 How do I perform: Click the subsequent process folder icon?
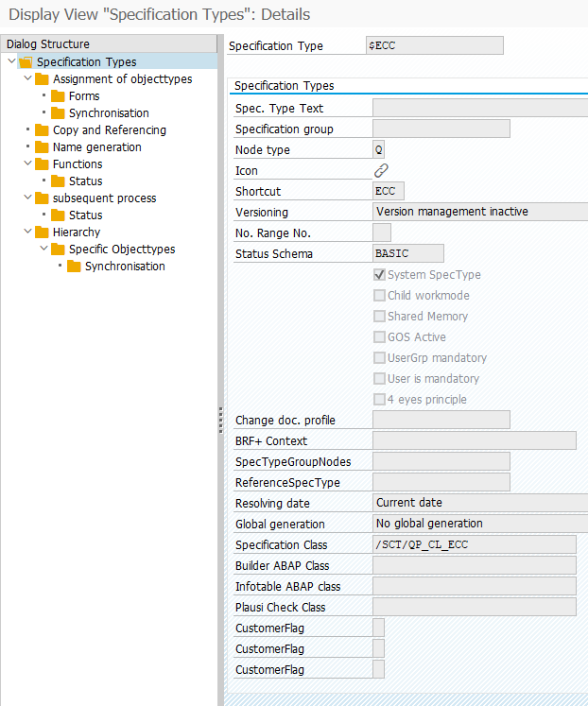pyautogui.click(x=43, y=198)
